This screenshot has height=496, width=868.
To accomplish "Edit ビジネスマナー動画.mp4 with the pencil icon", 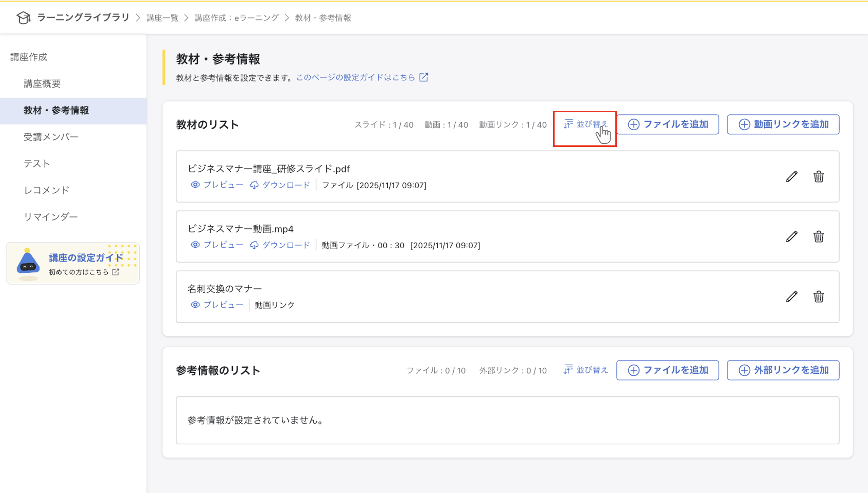I will [x=792, y=236].
